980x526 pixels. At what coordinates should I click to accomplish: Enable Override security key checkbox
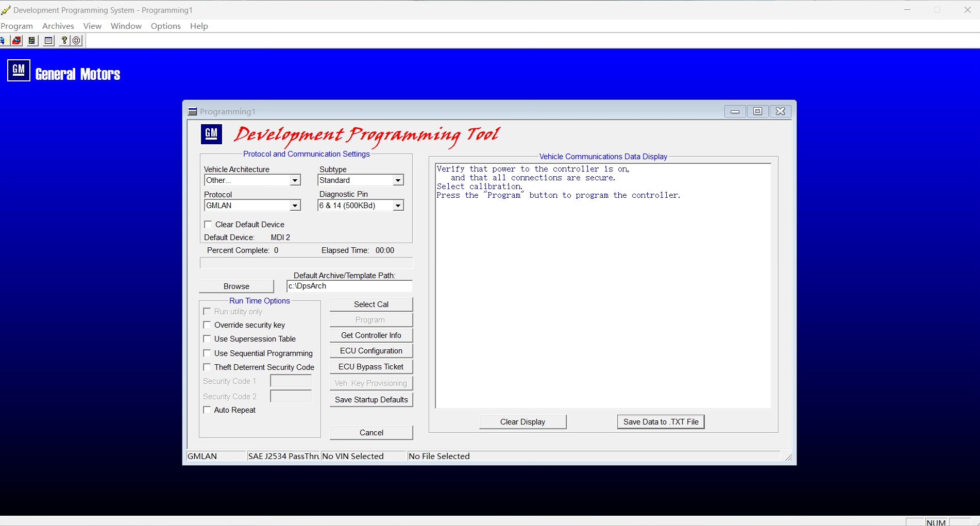(x=207, y=325)
